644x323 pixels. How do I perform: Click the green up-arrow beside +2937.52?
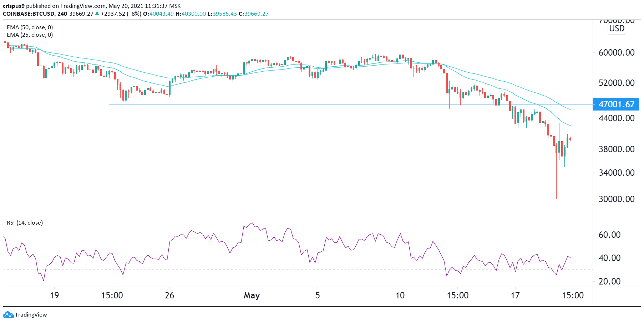click(97, 14)
